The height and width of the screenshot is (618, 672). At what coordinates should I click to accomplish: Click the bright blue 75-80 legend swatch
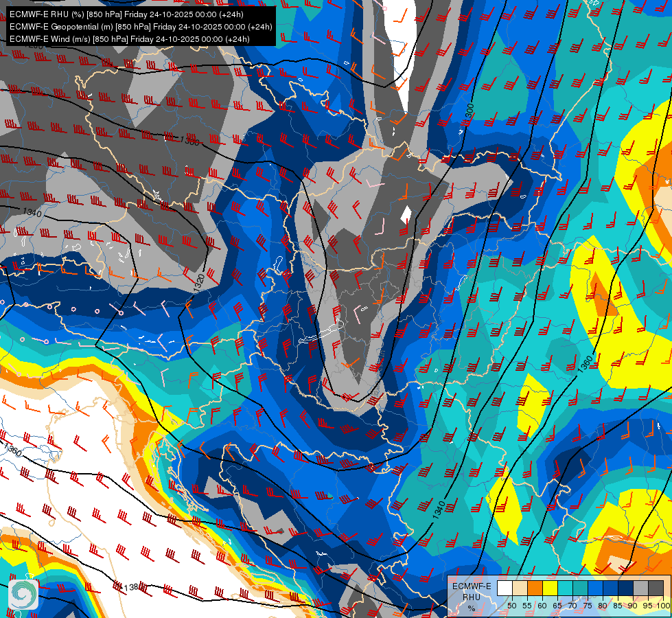(x=596, y=588)
